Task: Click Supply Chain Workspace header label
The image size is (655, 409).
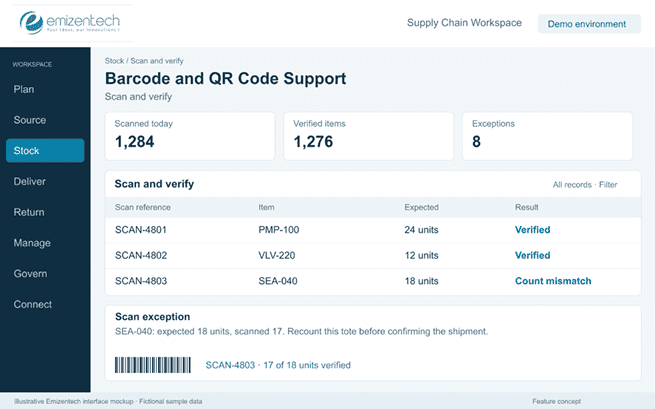Action: pos(464,23)
